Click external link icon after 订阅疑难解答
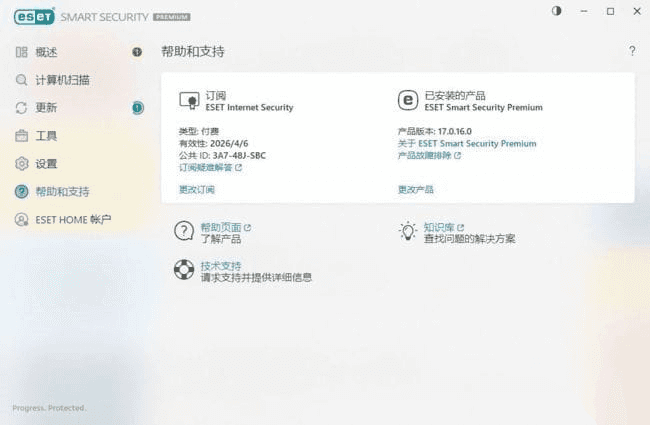The width and height of the screenshot is (650, 425). click(x=238, y=168)
